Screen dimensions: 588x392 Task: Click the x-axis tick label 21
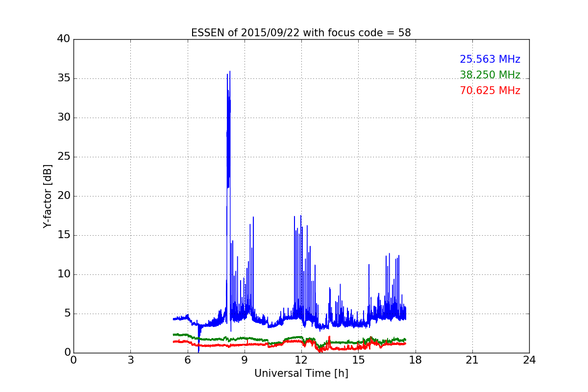472,360
